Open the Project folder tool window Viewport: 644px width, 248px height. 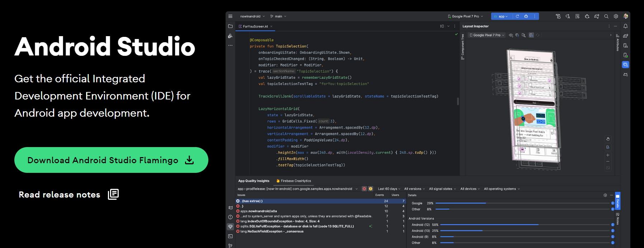pyautogui.click(x=230, y=26)
